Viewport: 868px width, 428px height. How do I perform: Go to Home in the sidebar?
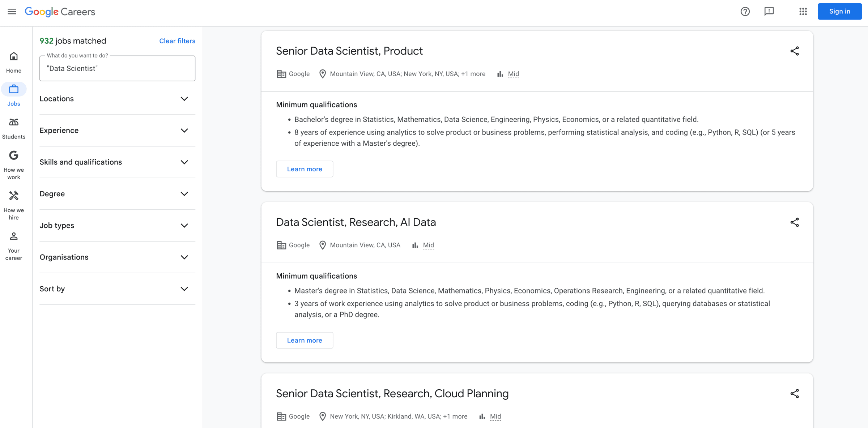(x=14, y=62)
